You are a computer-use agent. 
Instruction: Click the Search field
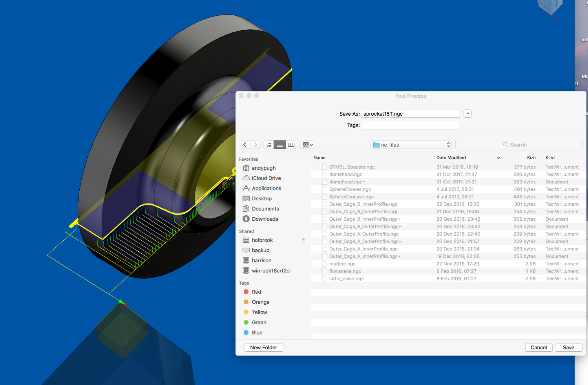pyautogui.click(x=519, y=145)
